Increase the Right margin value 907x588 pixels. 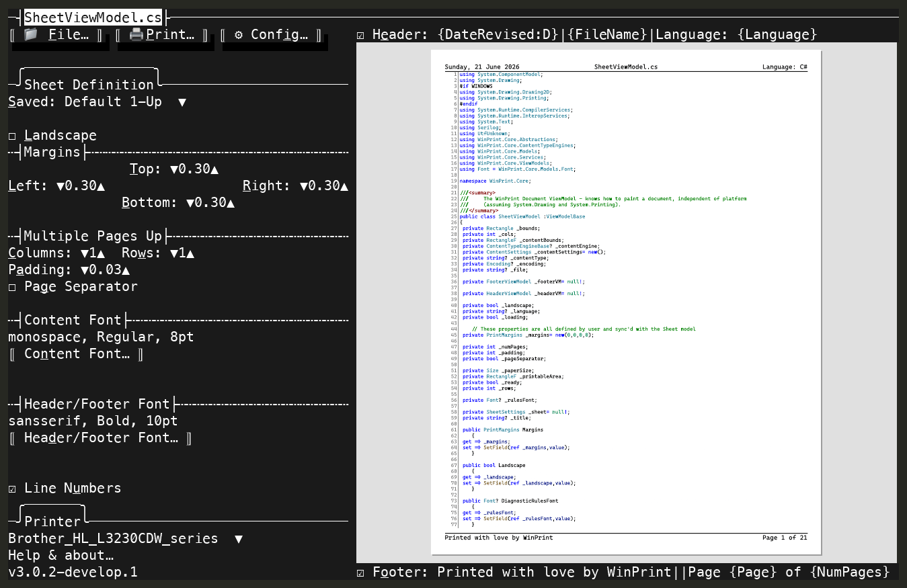click(344, 186)
